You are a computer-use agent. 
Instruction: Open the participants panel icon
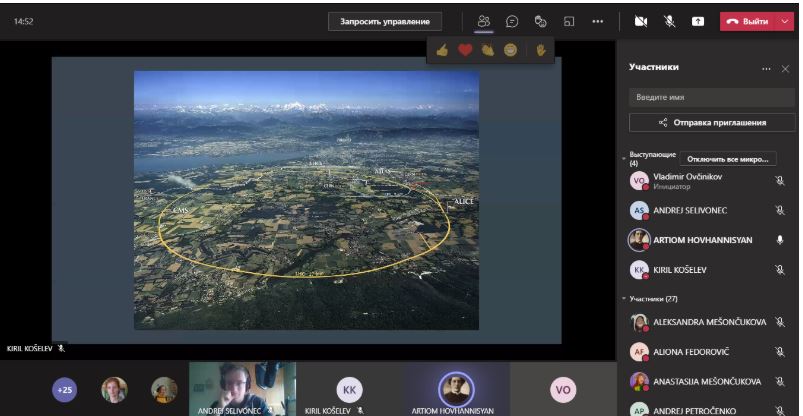[x=483, y=22]
